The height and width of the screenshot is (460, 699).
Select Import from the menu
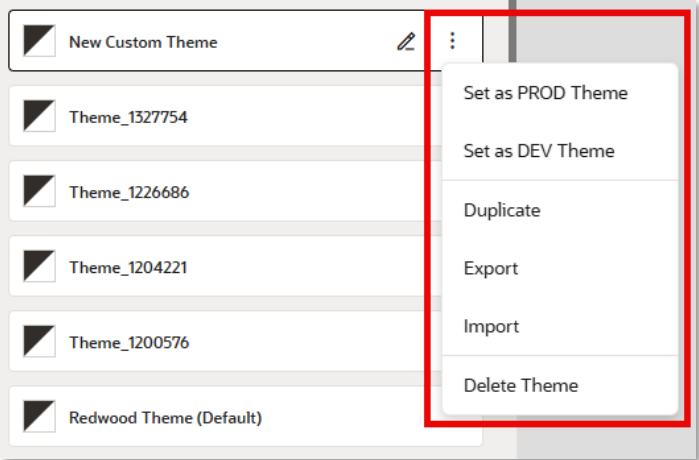coord(491,326)
